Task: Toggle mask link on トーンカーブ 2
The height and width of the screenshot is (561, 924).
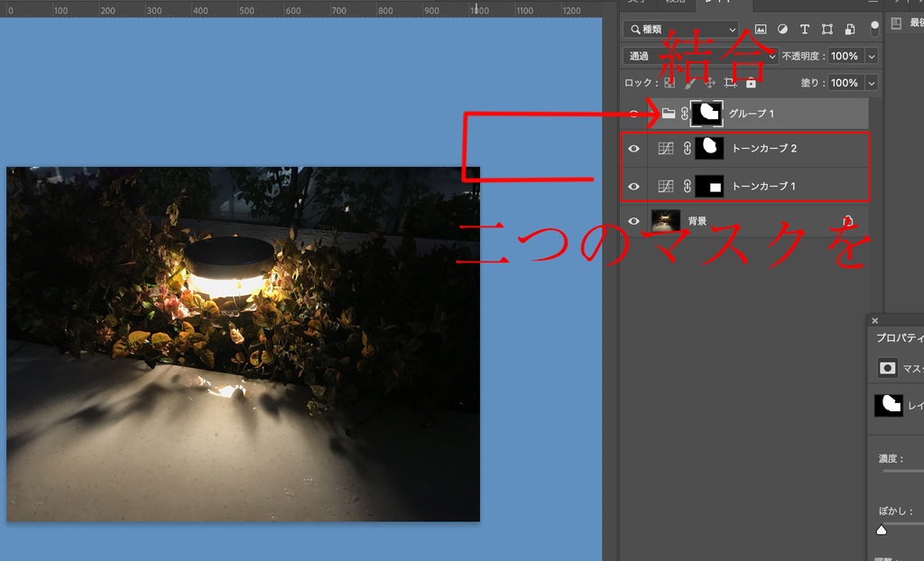Action: pos(687,149)
